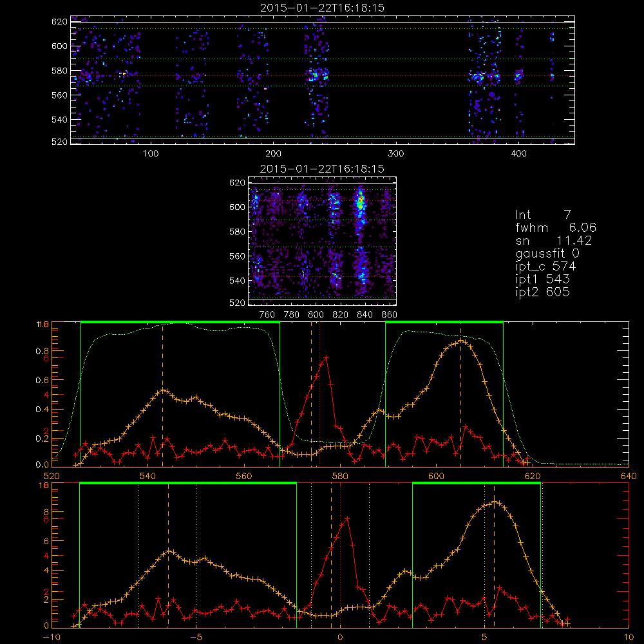Image resolution: width=644 pixels, height=644 pixels.
Task: Click x-axis label 800 on middle image panel
Action: point(316,315)
